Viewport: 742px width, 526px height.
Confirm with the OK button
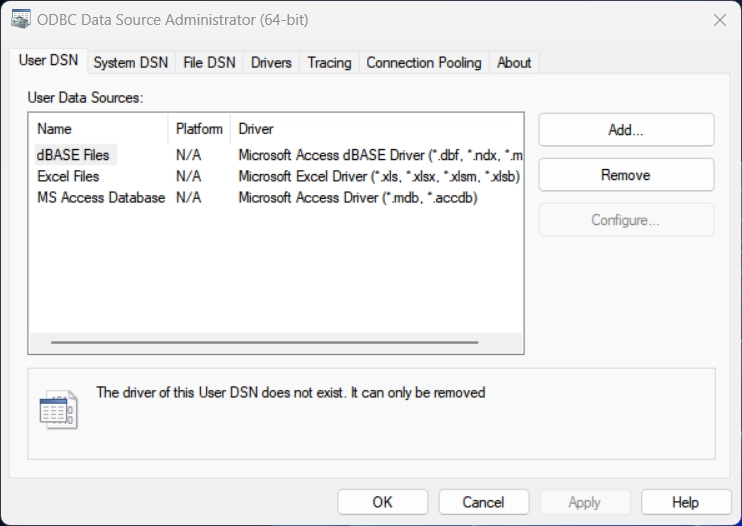click(x=382, y=502)
